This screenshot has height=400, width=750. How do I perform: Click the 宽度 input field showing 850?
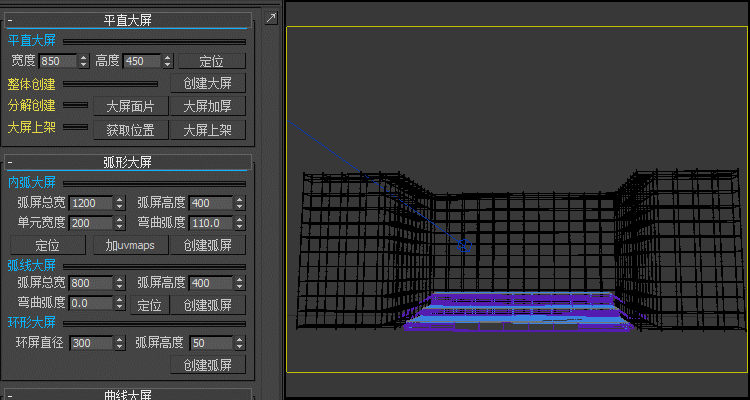click(x=58, y=61)
